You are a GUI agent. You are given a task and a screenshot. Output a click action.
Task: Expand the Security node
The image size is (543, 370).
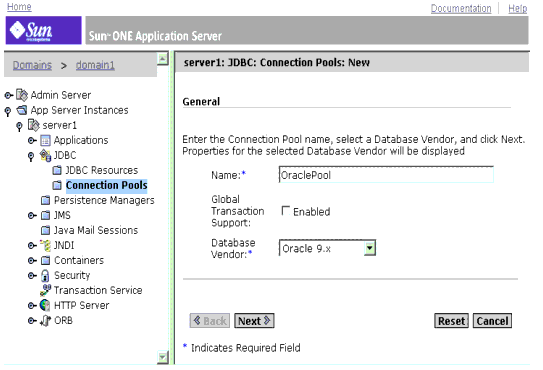pyautogui.click(x=32, y=275)
